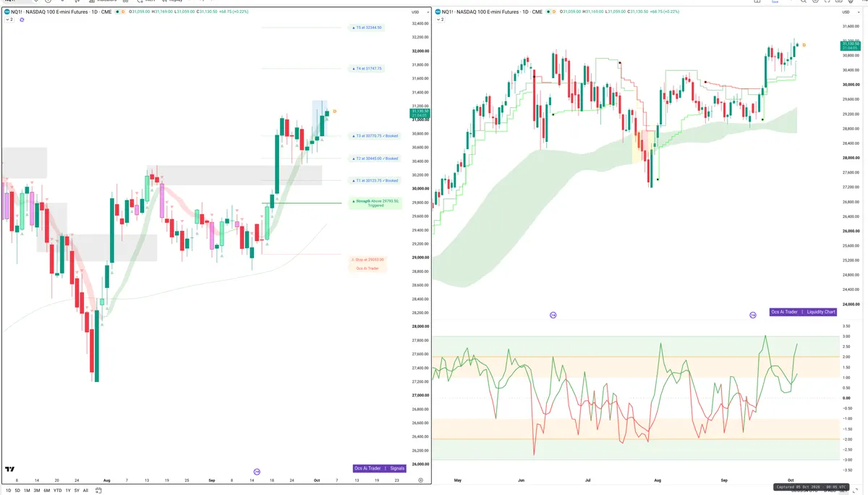Click the Save button in top toolbar
This screenshot has height=495, width=868.
pyautogui.click(x=775, y=2)
